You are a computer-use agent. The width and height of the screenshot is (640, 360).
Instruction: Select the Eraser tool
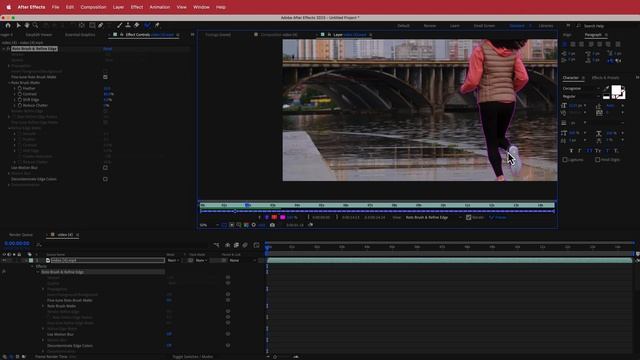(x=137, y=25)
